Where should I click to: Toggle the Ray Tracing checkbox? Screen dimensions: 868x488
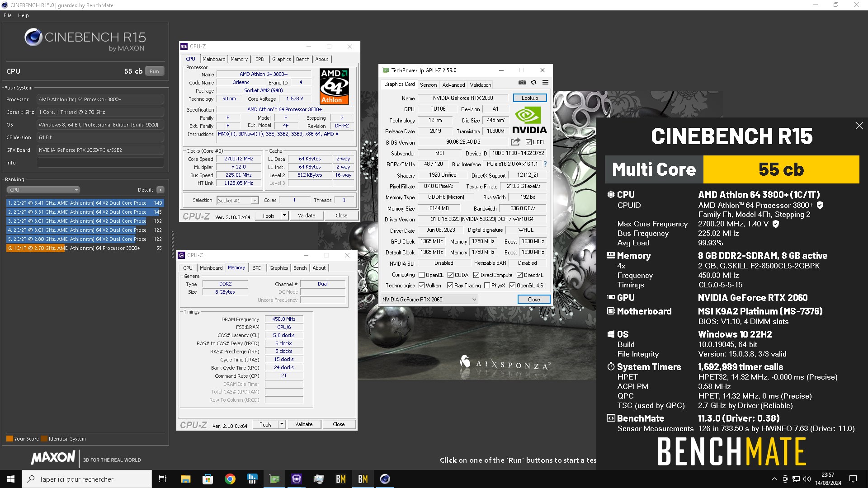(x=450, y=286)
